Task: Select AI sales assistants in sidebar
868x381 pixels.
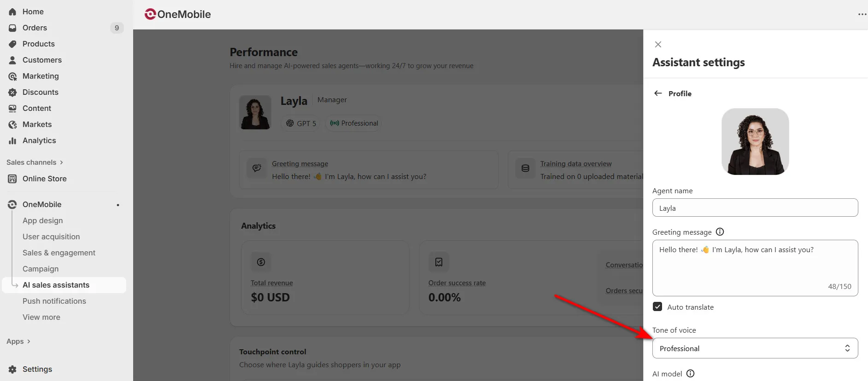Action: pyautogui.click(x=64, y=285)
